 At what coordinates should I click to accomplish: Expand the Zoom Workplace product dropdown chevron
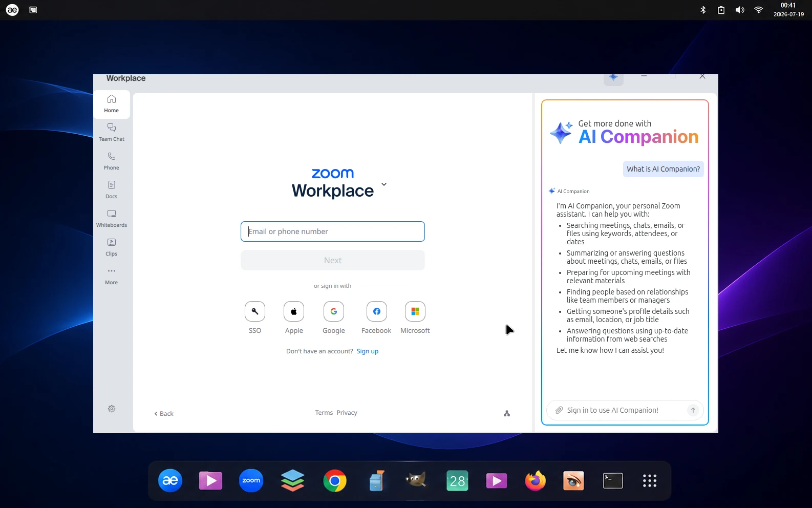click(x=384, y=184)
